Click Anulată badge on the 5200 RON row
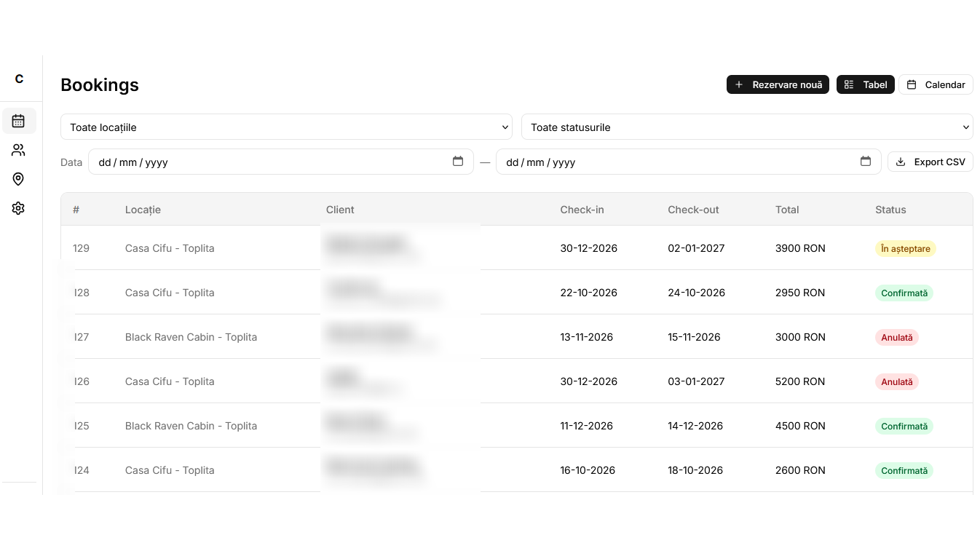980x551 pixels. tap(897, 381)
